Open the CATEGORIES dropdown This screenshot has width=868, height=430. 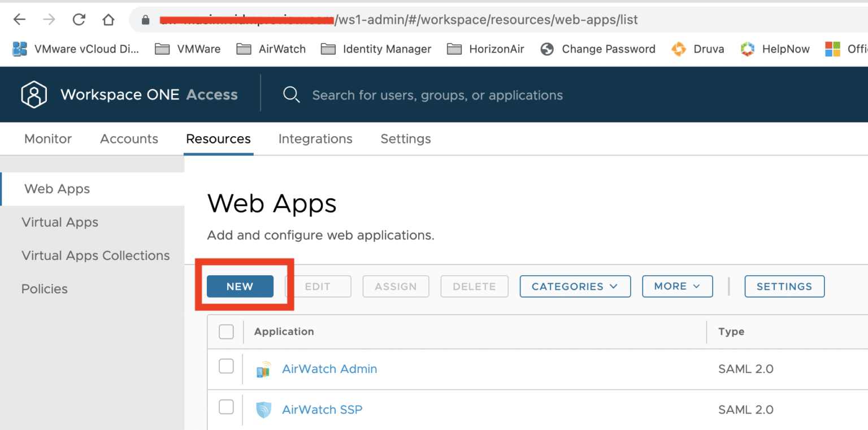pyautogui.click(x=575, y=286)
